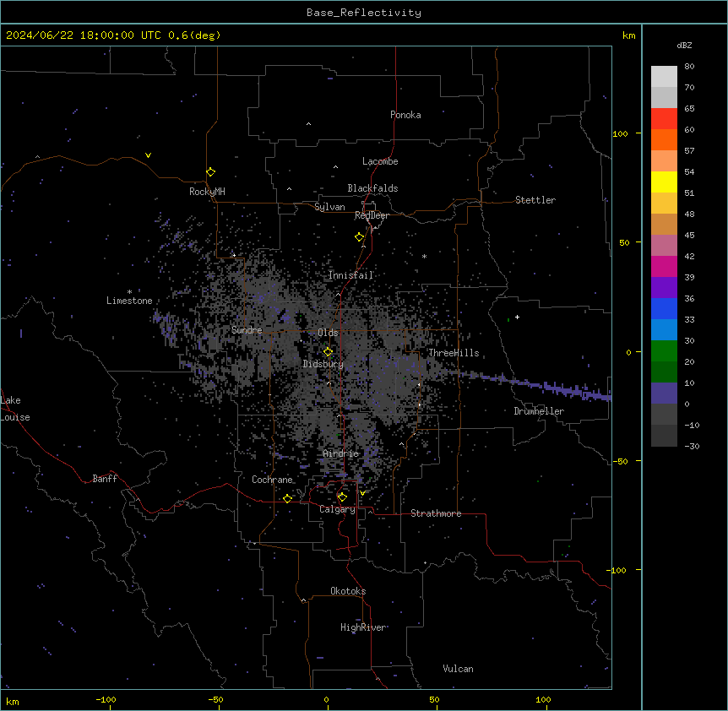Click the orange swatch below 60 dBZ
Screen dimensions: 728x711
(664, 139)
